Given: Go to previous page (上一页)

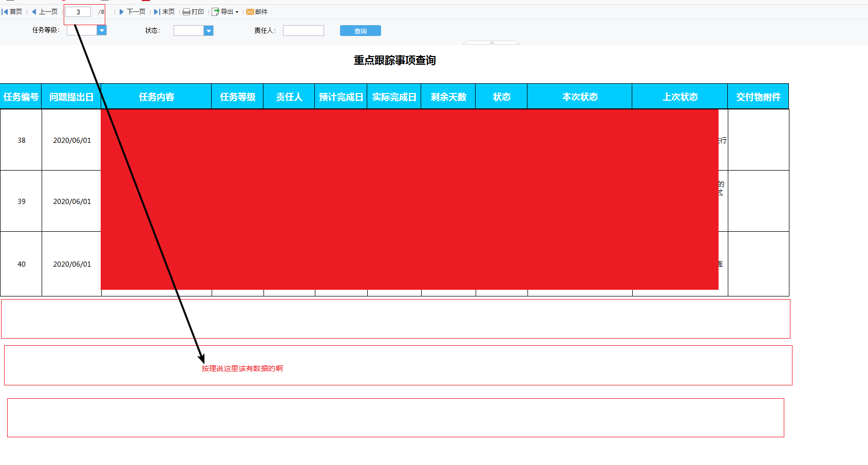Looking at the screenshot, I should (x=45, y=12).
